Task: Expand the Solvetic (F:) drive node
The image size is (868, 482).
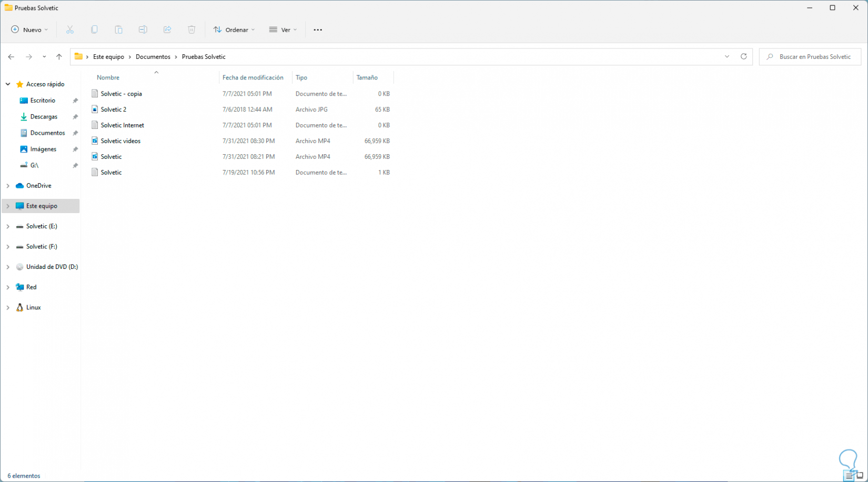Action: [x=8, y=247]
